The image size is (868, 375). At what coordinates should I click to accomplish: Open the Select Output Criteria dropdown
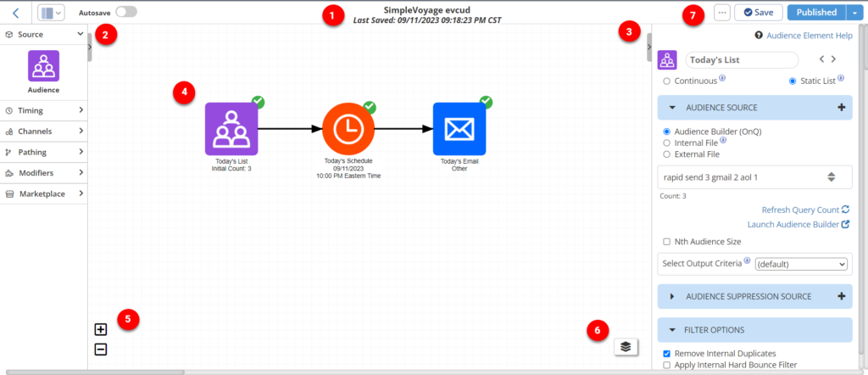point(800,265)
